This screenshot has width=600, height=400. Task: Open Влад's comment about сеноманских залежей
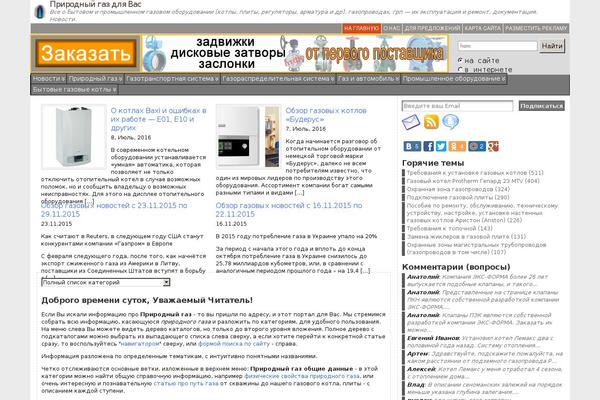[x=484, y=388]
